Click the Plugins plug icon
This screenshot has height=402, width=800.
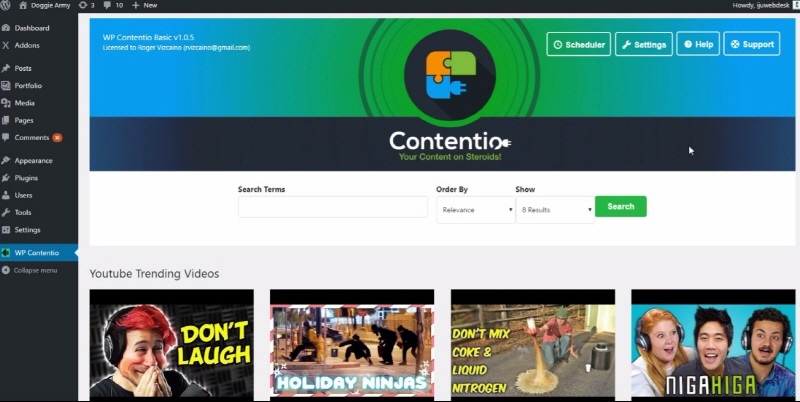point(6,178)
